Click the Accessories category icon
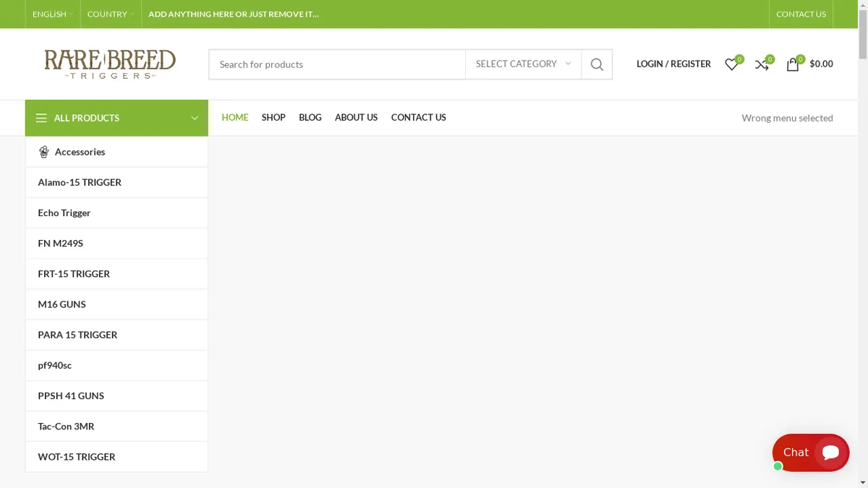The width and height of the screenshot is (868, 488). 43,152
